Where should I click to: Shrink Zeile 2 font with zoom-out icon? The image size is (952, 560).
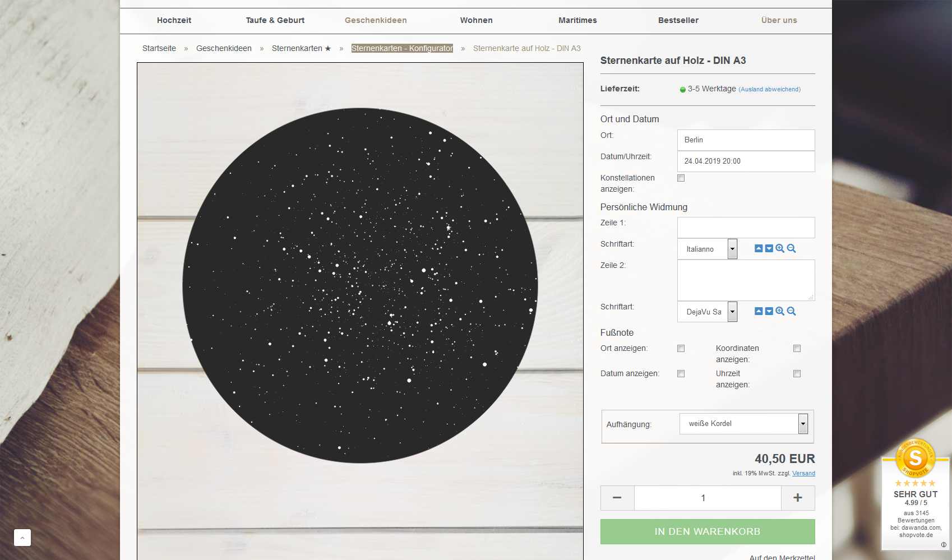tap(791, 311)
